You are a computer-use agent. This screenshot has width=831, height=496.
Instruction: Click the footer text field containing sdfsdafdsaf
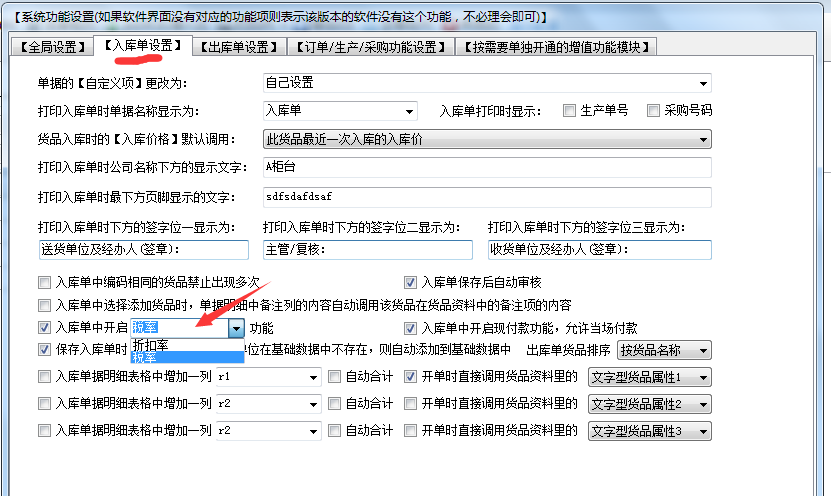click(x=486, y=197)
